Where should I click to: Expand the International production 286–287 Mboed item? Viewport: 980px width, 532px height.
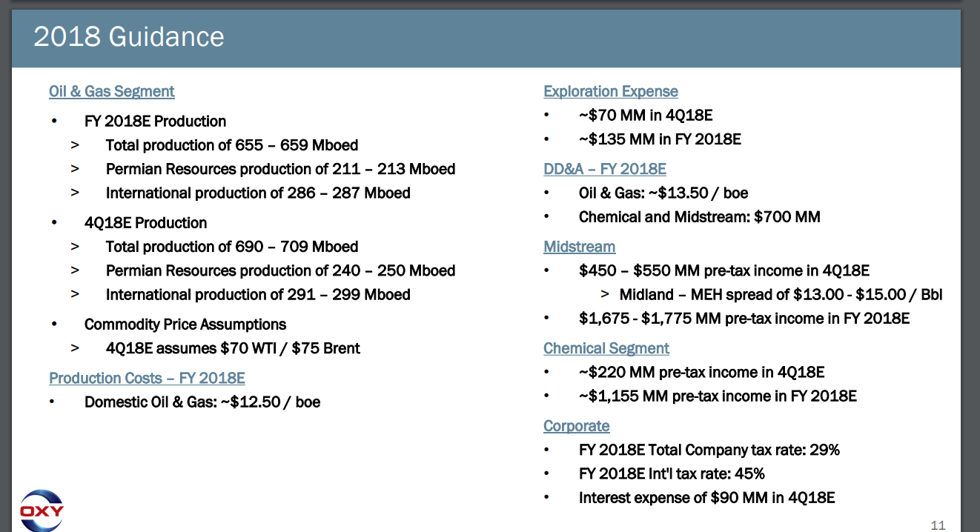[x=259, y=193]
